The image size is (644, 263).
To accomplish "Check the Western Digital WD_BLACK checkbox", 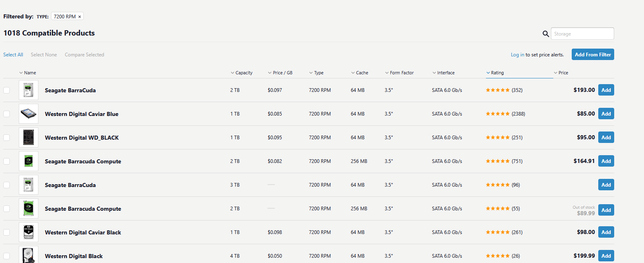I will (7, 138).
